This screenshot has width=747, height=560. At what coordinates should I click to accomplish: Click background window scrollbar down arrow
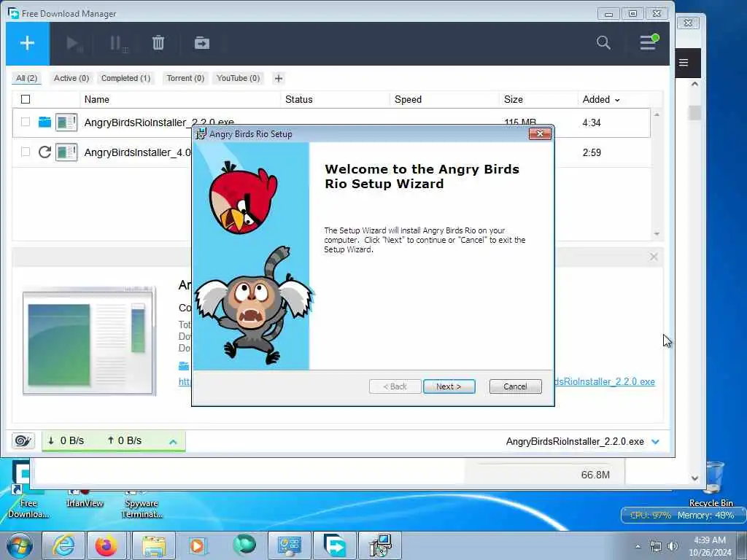click(694, 478)
